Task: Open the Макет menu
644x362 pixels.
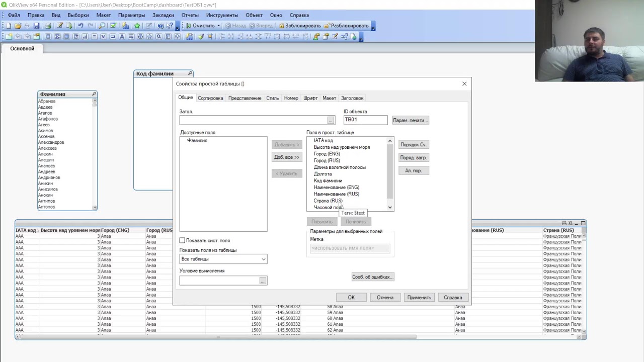Action: point(104,15)
